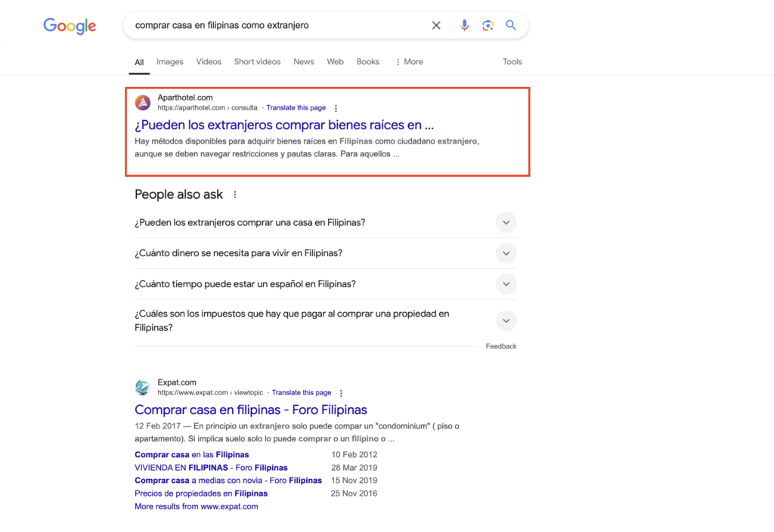Click the Google logo

pos(70,26)
